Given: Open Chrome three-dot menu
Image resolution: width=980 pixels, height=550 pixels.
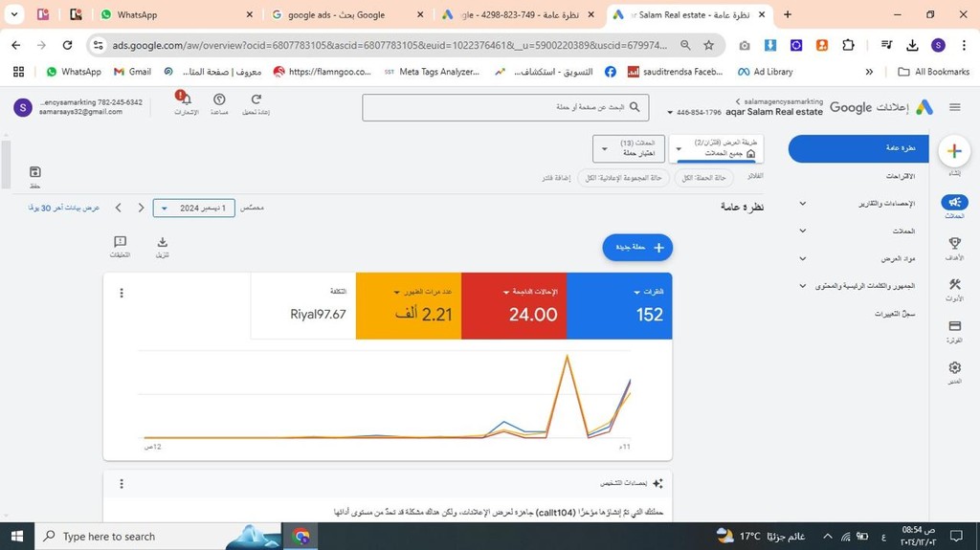Looking at the screenshot, I should point(964,45).
